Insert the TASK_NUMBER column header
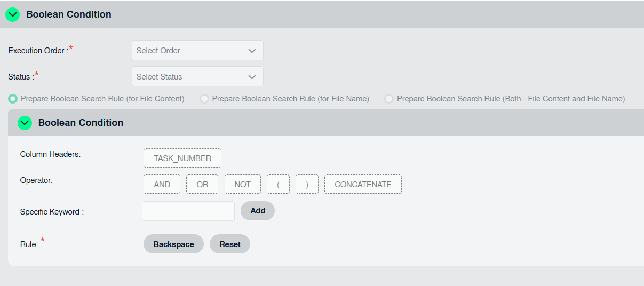Screen dimensions: 644x286 coord(182,158)
